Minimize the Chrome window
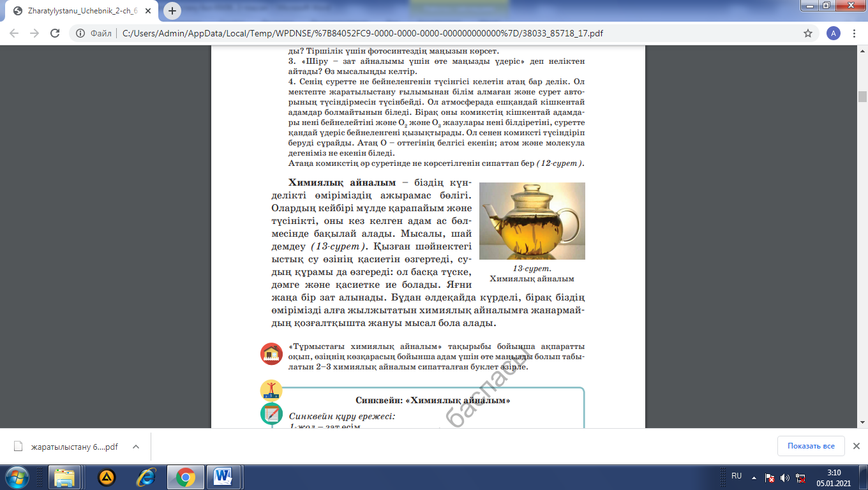Viewport: 868px width, 490px height. pyautogui.click(x=809, y=5)
